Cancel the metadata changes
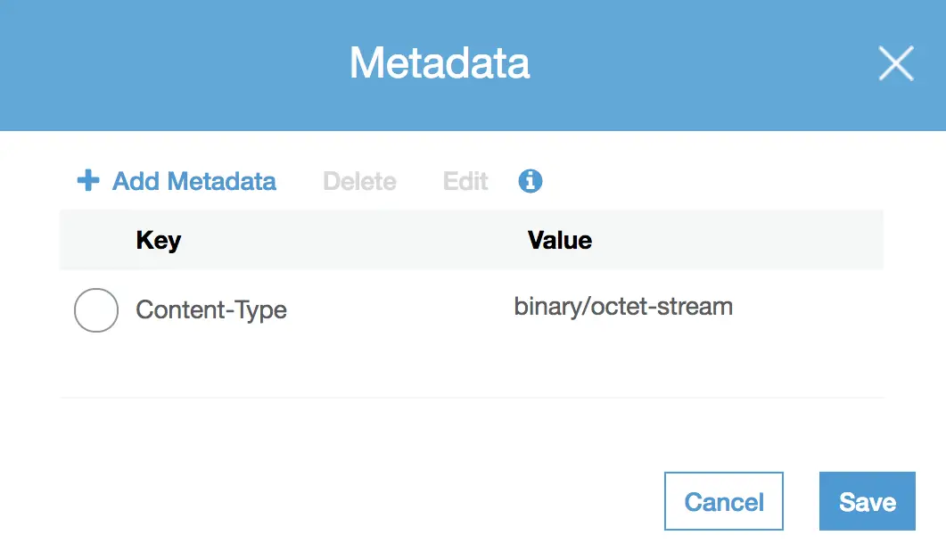Viewport: 946px width, 560px height. pos(723,501)
